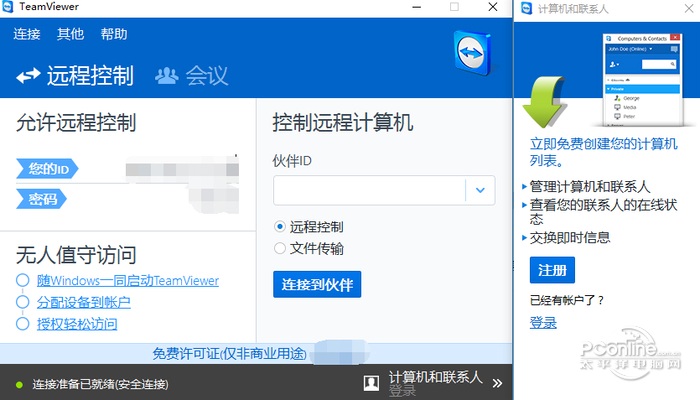Click the contact avatar icon in status bar
Image resolution: width=700 pixels, height=400 pixels.
coord(371,383)
